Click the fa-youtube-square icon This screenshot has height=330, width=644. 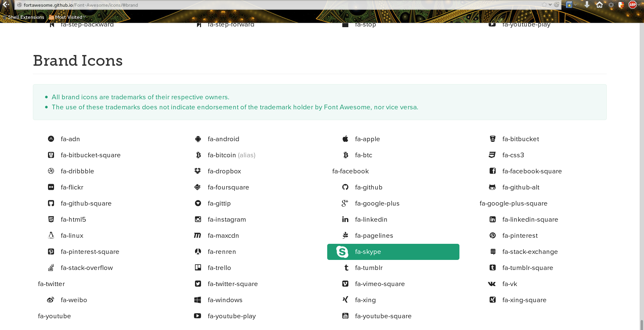point(345,316)
